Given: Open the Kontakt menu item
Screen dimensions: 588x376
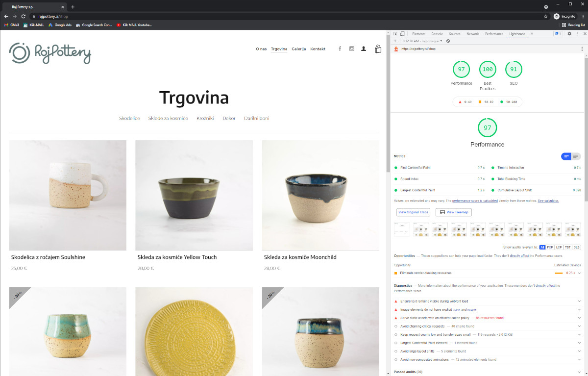Looking at the screenshot, I should pyautogui.click(x=318, y=49).
